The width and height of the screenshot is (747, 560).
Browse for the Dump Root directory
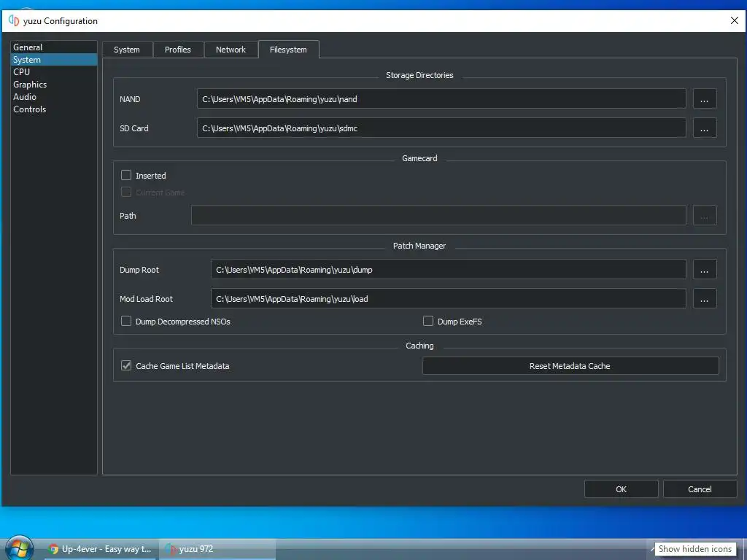pos(705,270)
